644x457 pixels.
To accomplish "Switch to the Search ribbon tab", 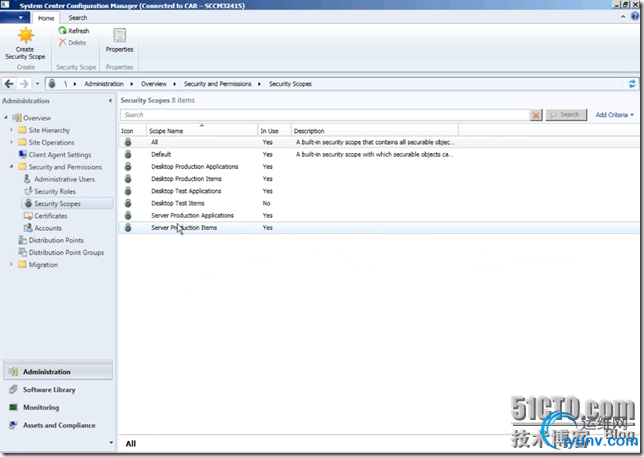I will pos(78,18).
